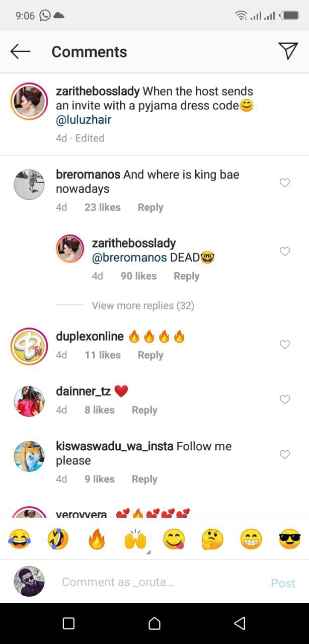Like duplexonline's fire comment
This screenshot has height=644, width=309.
[285, 345]
